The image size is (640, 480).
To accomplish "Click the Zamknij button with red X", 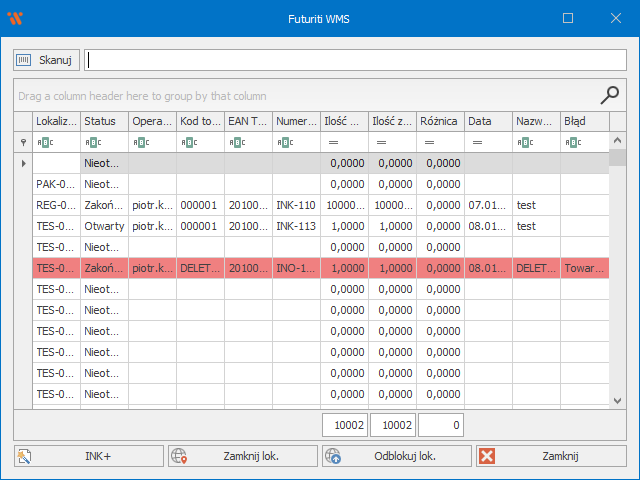I will pos(549,456).
